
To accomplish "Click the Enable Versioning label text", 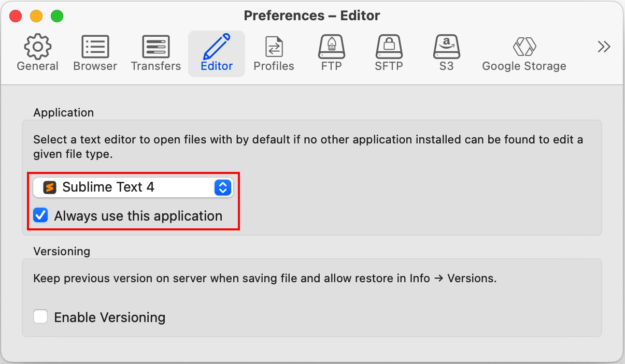I will [110, 317].
